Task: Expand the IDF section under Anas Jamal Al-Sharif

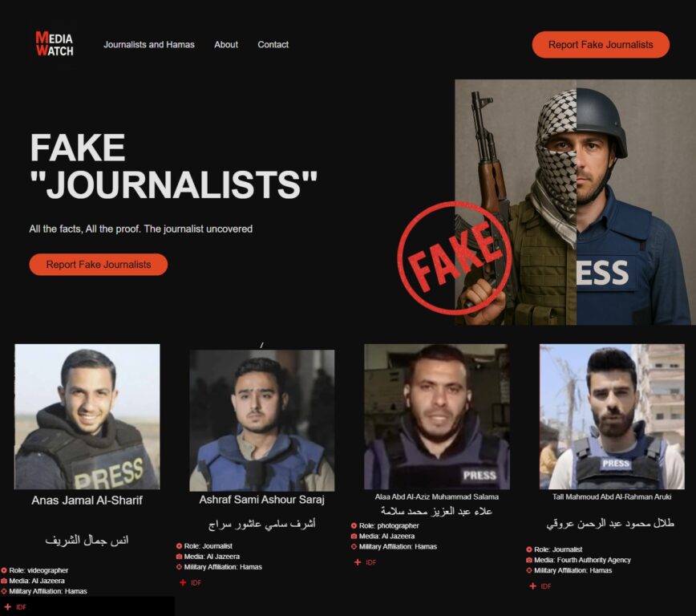Action: pyautogui.click(x=15, y=606)
